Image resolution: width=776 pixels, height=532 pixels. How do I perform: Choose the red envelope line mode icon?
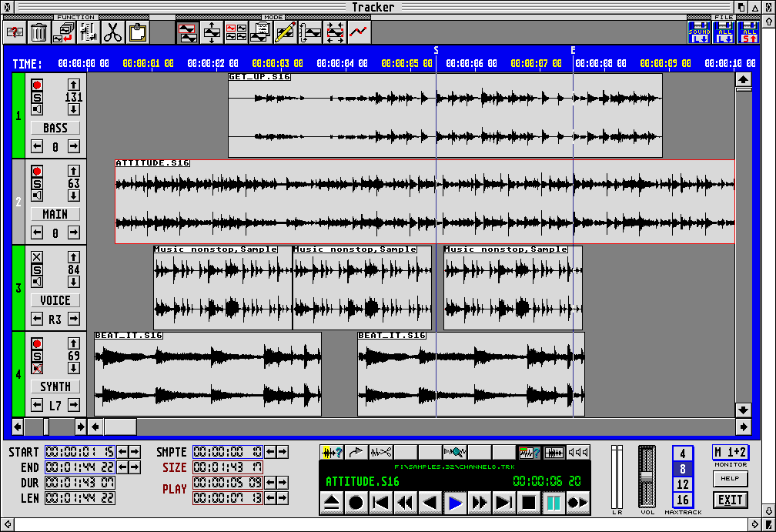pos(359,32)
